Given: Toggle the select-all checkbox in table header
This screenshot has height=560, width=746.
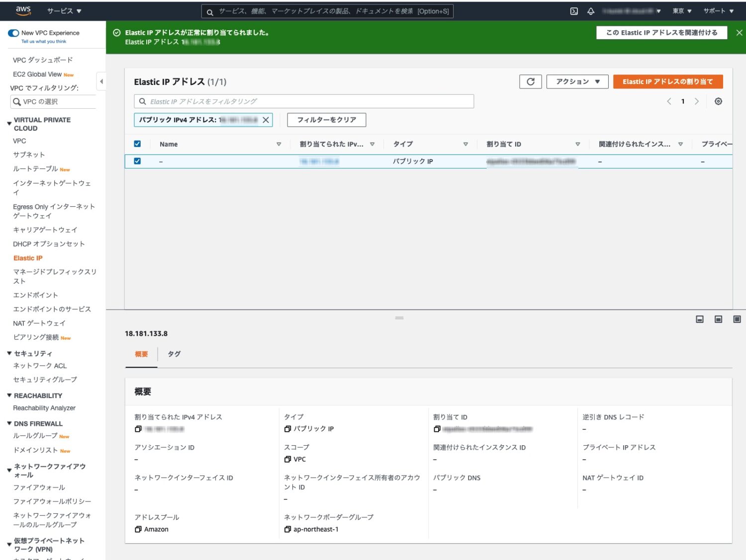Looking at the screenshot, I should [137, 144].
